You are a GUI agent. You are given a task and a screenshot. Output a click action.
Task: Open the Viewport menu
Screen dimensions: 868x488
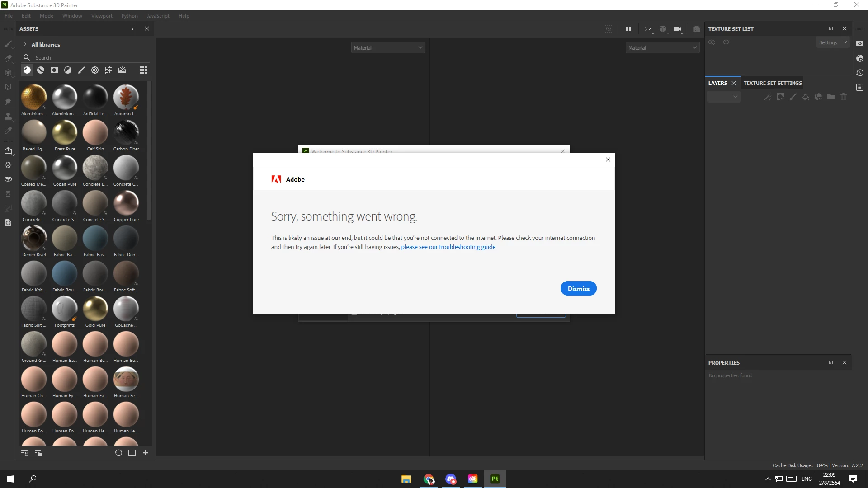(102, 16)
